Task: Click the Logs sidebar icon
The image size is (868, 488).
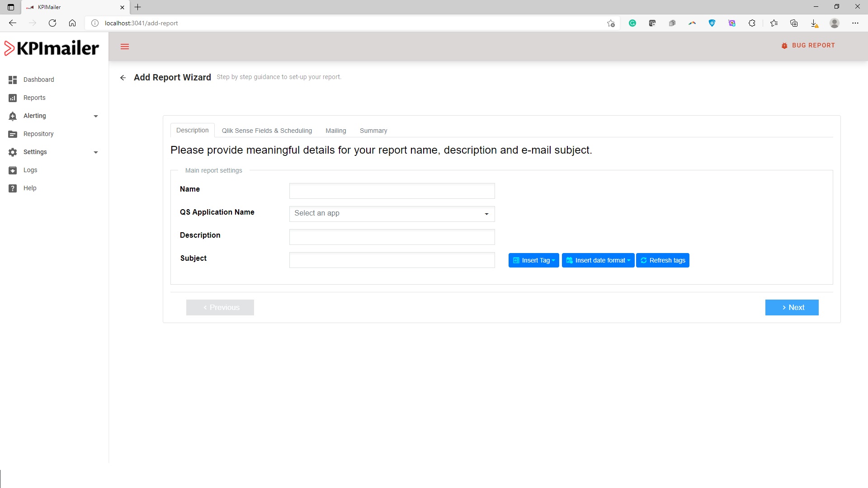Action: [13, 170]
